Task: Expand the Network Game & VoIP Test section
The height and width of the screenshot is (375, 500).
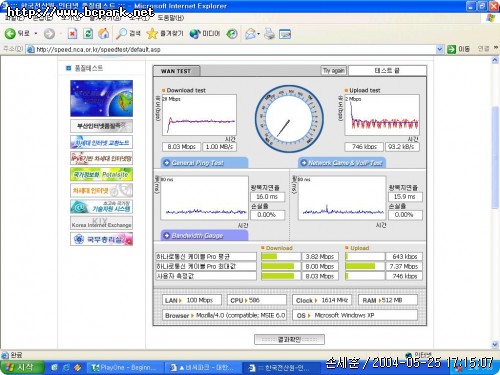Action: point(342,163)
